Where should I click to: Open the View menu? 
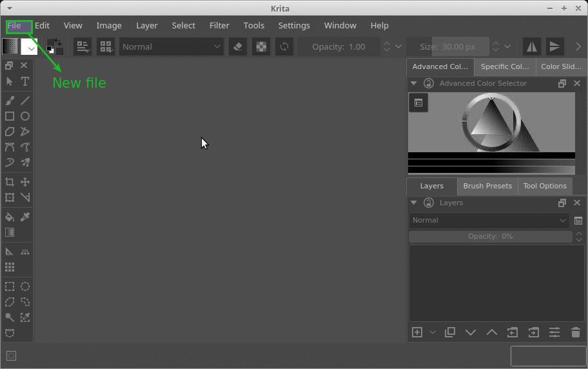click(x=73, y=26)
